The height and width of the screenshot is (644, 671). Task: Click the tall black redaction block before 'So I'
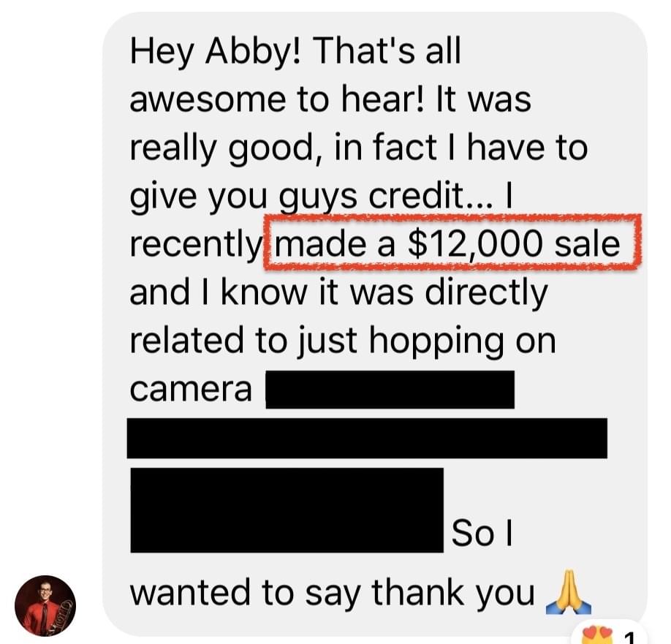click(287, 510)
